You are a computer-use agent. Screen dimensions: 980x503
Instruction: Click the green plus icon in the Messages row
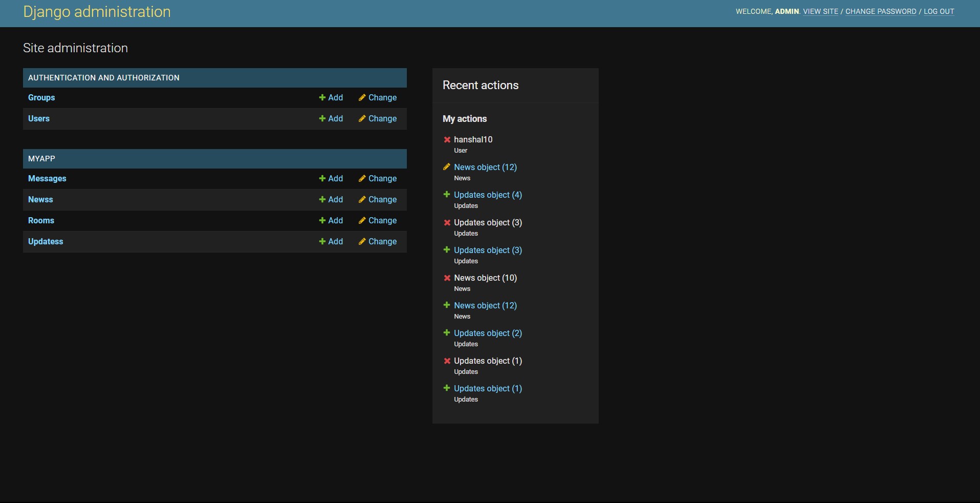point(322,178)
